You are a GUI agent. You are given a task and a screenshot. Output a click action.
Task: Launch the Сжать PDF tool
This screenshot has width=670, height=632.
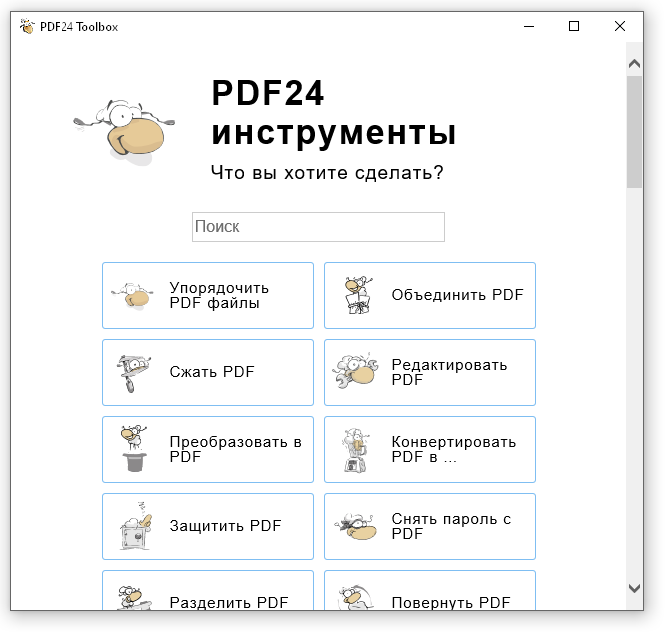[x=208, y=373]
